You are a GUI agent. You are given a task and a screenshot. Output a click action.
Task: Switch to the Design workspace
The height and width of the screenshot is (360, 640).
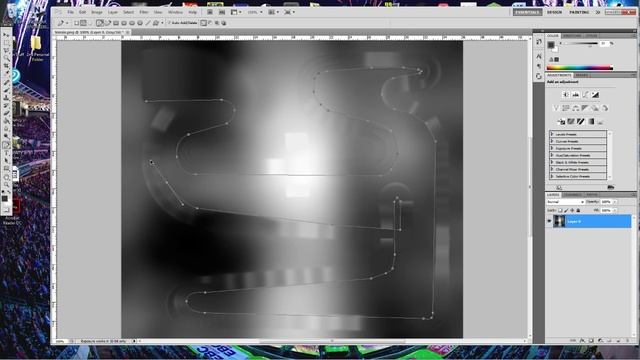tap(554, 12)
